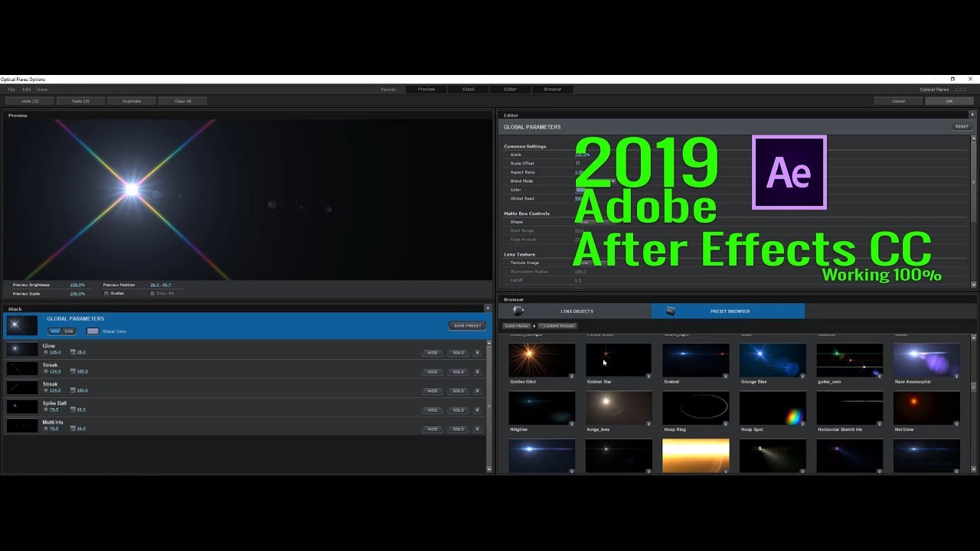Viewport: 980px width, 551px height.
Task: Click the Preset Browser folder icon
Action: click(x=671, y=311)
